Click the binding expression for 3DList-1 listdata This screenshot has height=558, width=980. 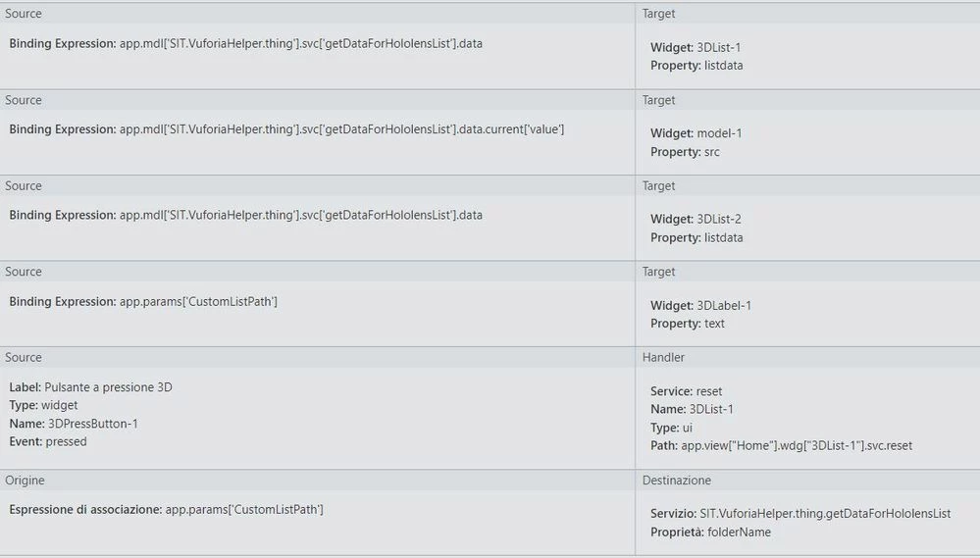[x=245, y=44]
